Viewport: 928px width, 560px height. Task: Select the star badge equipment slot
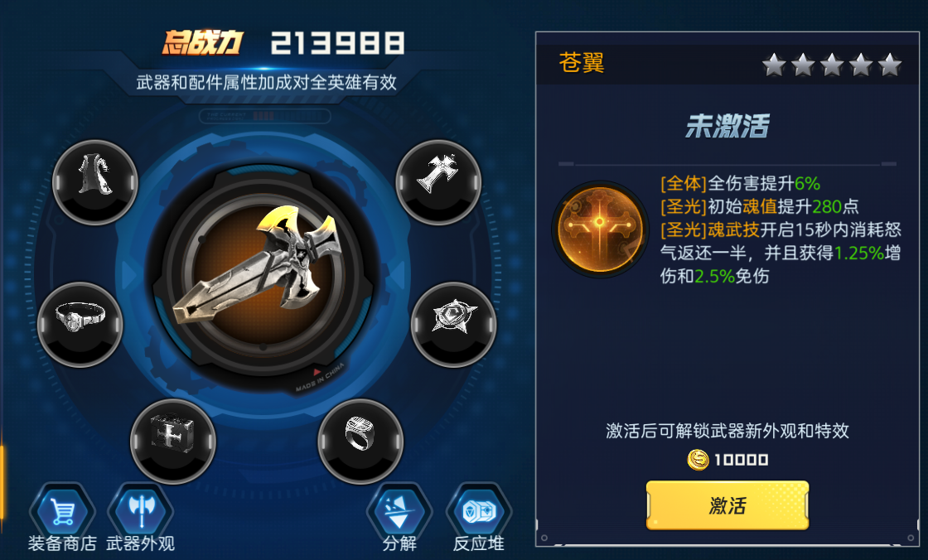tap(453, 324)
